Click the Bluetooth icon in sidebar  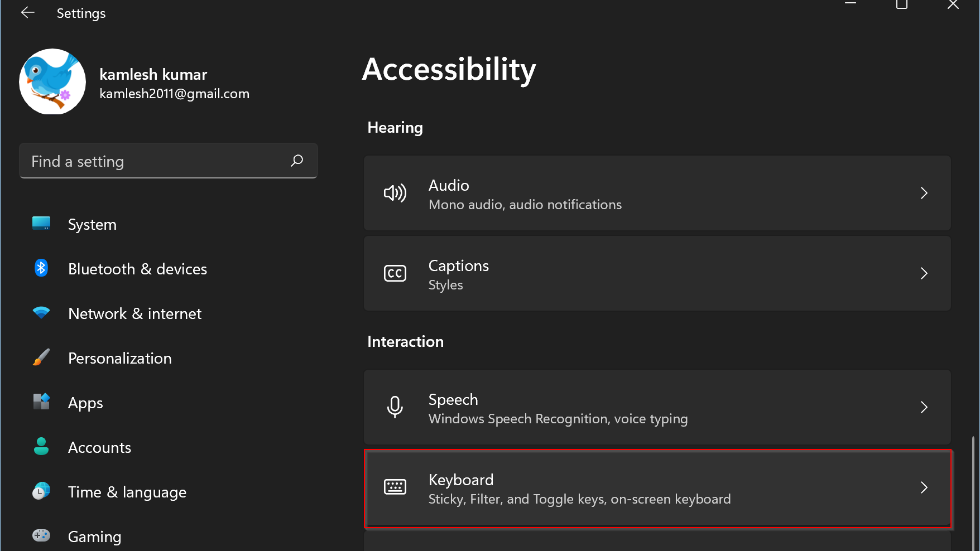point(41,268)
